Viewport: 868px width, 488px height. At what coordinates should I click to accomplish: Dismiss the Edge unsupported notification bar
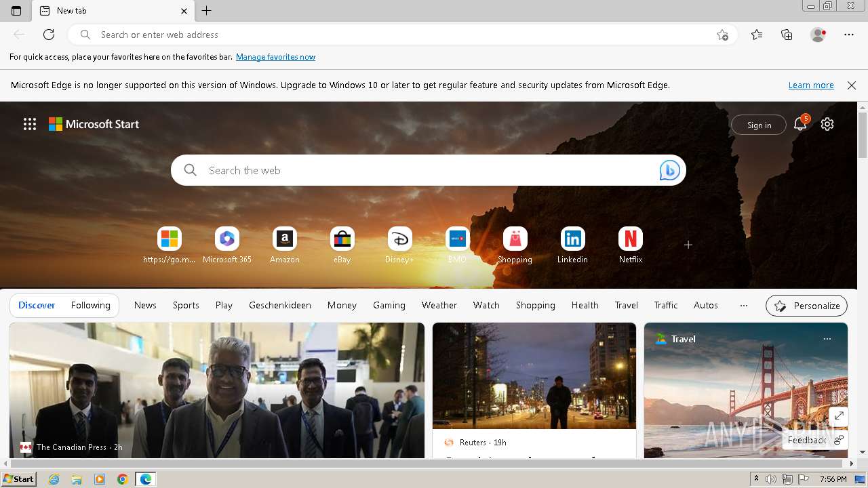tap(852, 85)
